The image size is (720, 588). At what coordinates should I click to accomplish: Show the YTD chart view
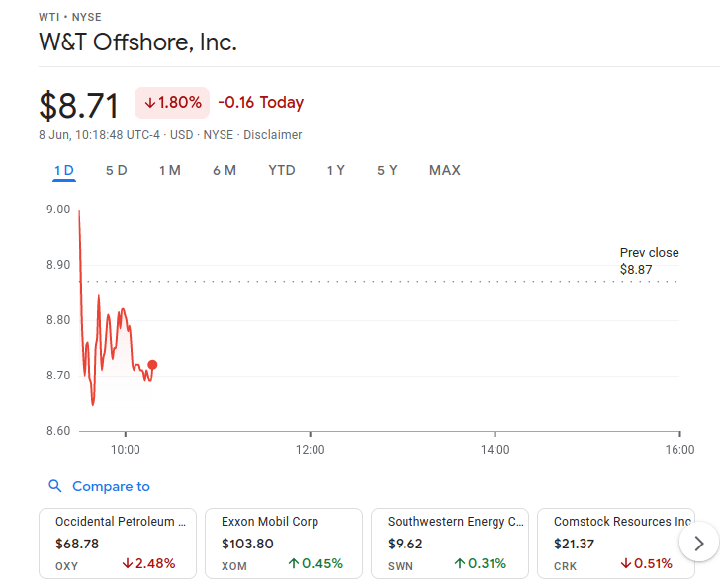(282, 171)
